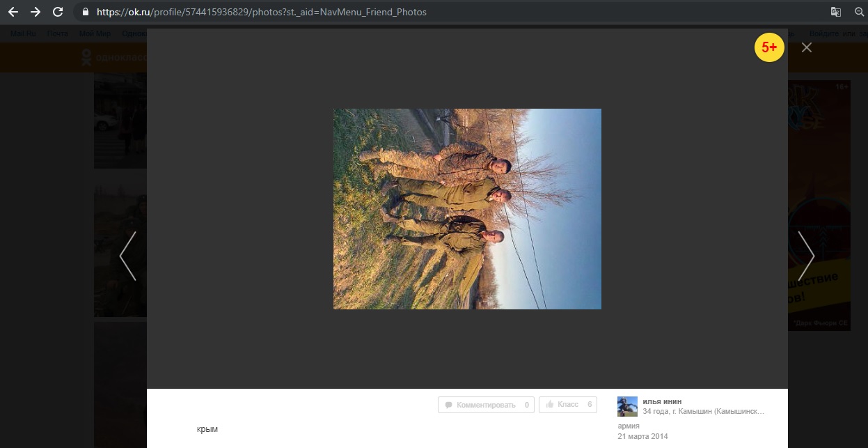Open илья инин profile name link
This screenshot has width=868, height=448.
click(662, 401)
